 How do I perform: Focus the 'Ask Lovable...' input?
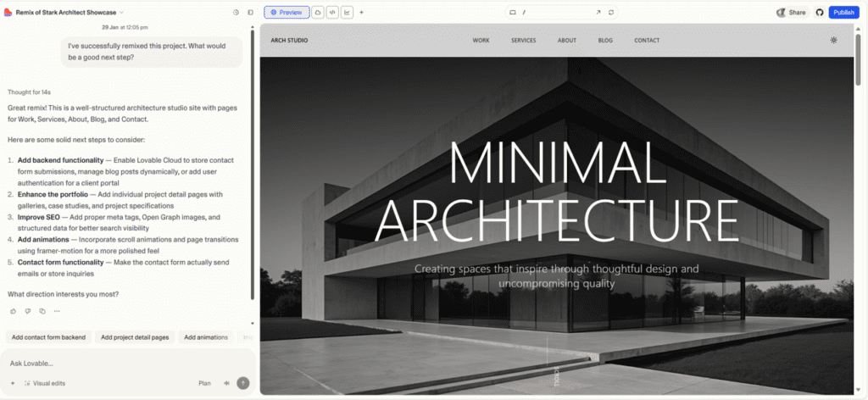tap(127, 364)
